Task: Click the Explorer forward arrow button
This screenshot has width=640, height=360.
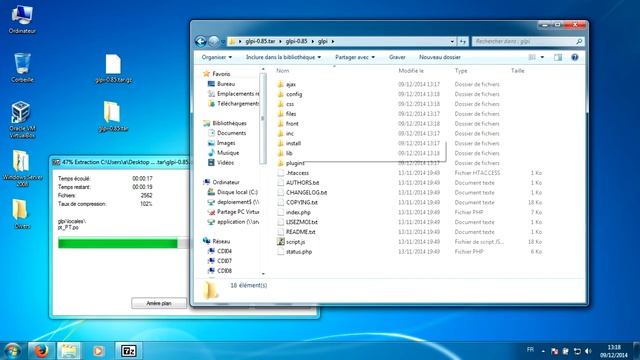Action: [213, 41]
